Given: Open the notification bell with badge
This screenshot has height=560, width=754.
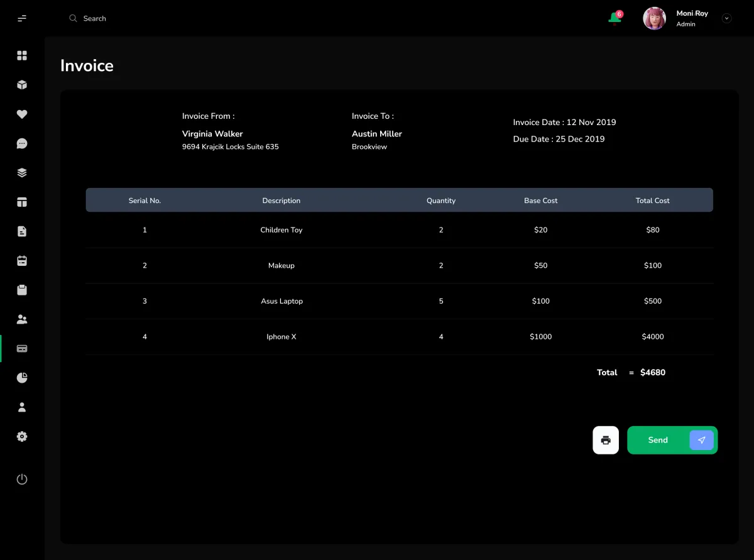Looking at the screenshot, I should tap(615, 18).
